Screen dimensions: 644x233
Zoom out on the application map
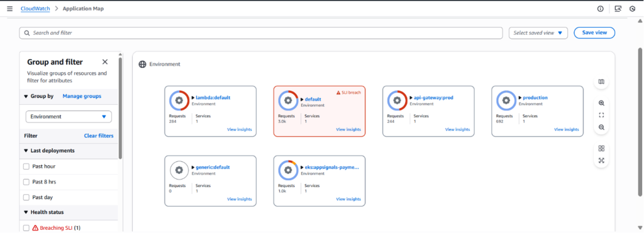(601, 127)
